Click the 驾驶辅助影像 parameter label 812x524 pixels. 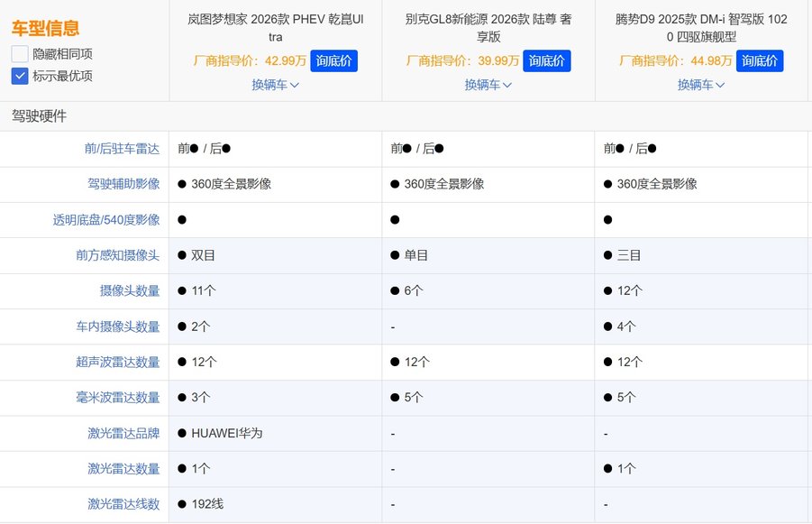pyautogui.click(x=118, y=184)
